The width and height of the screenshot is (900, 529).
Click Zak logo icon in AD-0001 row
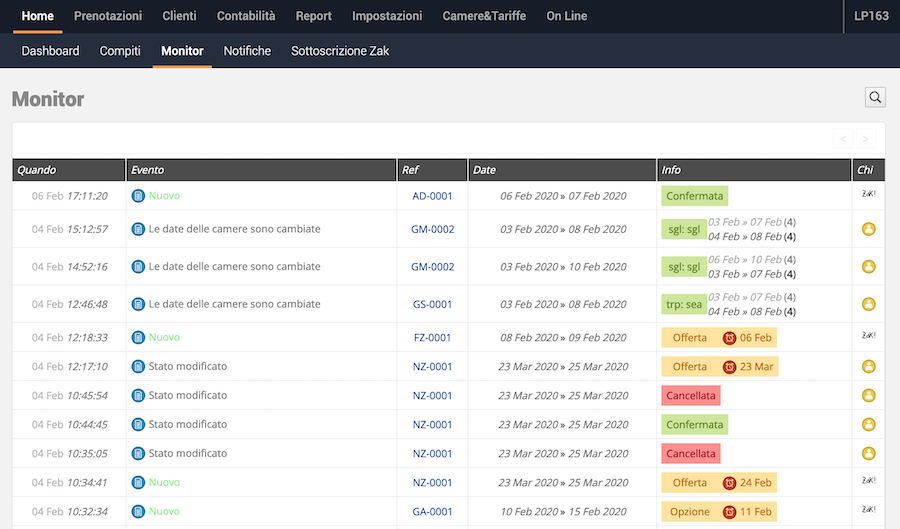pos(868,194)
